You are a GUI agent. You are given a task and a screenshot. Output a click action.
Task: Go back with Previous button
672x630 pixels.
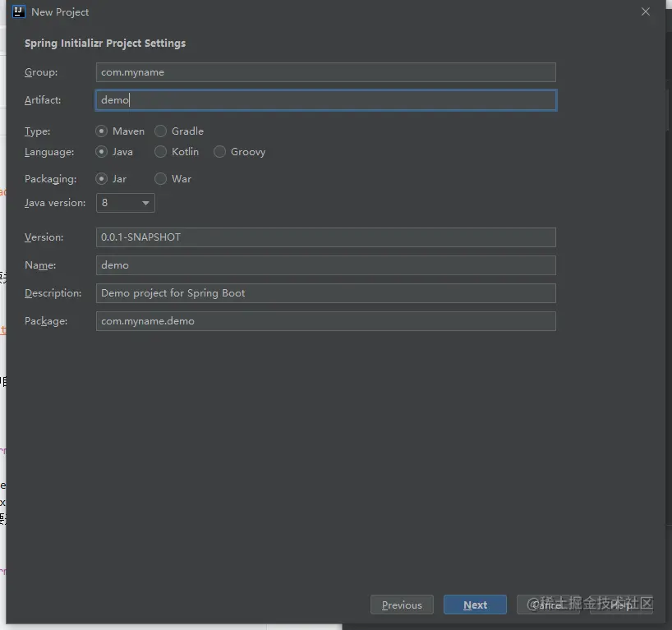click(x=402, y=605)
